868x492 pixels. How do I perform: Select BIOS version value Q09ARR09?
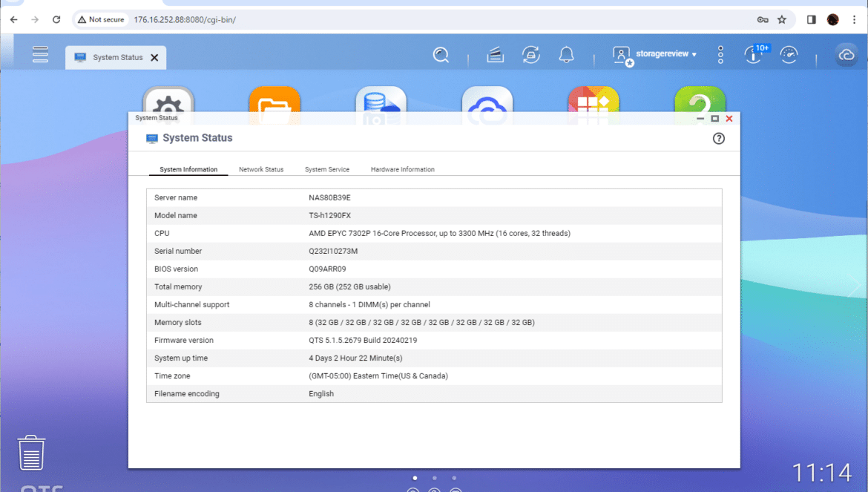[327, 269]
